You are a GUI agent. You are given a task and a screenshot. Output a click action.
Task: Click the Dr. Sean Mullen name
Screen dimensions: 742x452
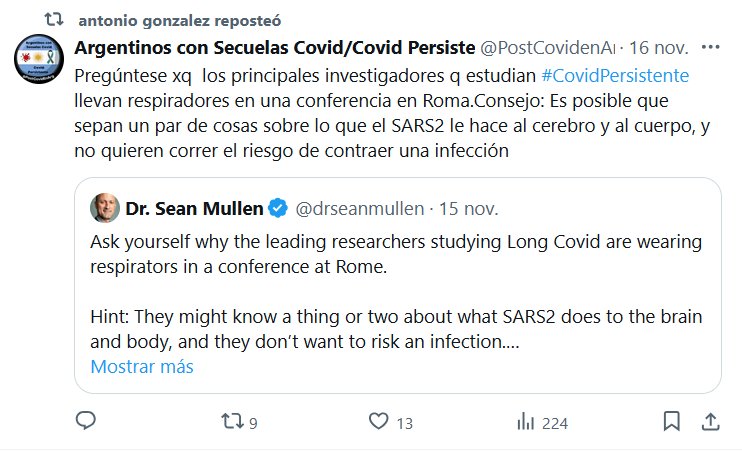point(194,208)
